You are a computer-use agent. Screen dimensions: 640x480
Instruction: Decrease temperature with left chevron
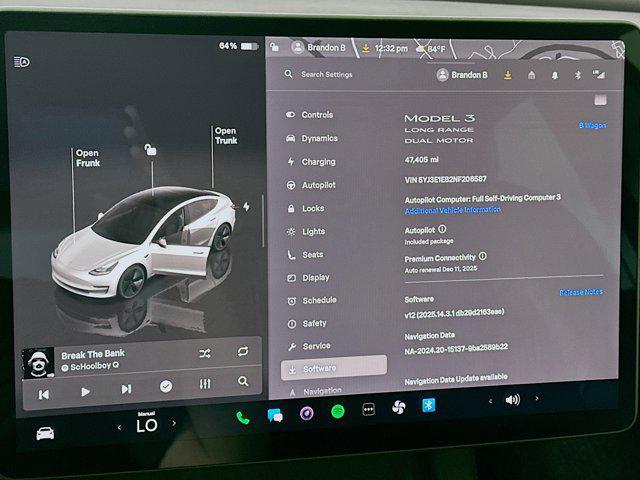click(119, 427)
